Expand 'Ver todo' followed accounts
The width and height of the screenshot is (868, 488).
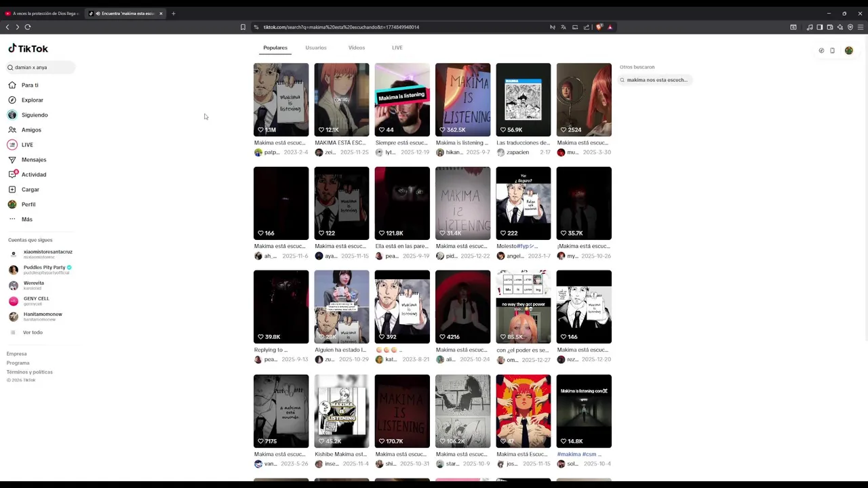click(x=27, y=333)
